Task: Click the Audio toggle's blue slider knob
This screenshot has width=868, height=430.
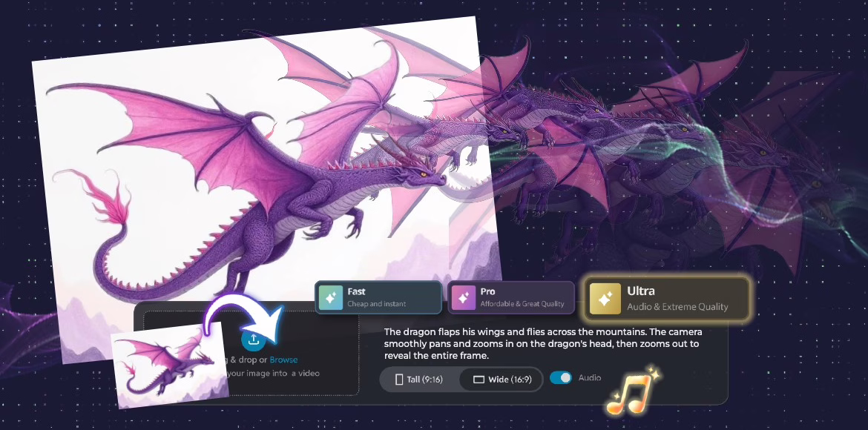Action: (565, 378)
